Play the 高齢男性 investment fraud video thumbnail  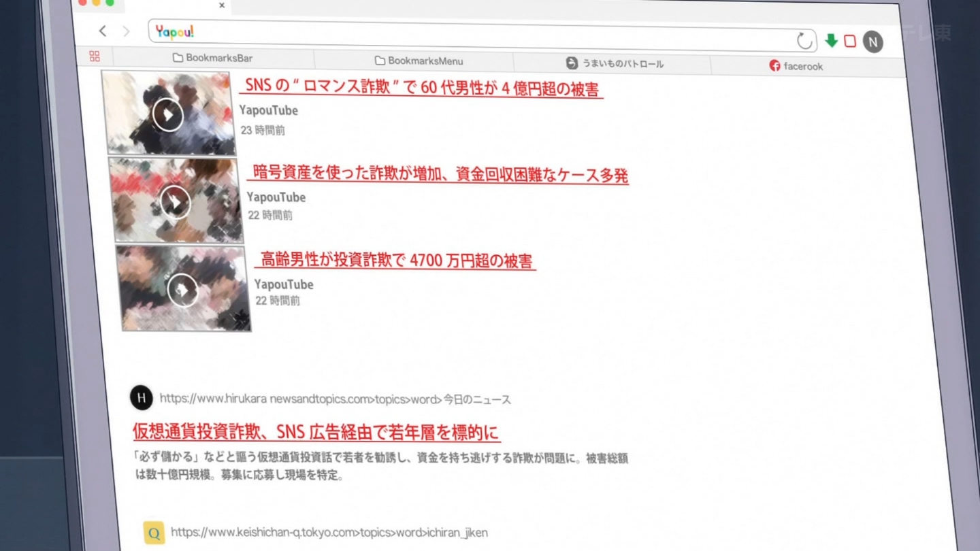pos(183,290)
